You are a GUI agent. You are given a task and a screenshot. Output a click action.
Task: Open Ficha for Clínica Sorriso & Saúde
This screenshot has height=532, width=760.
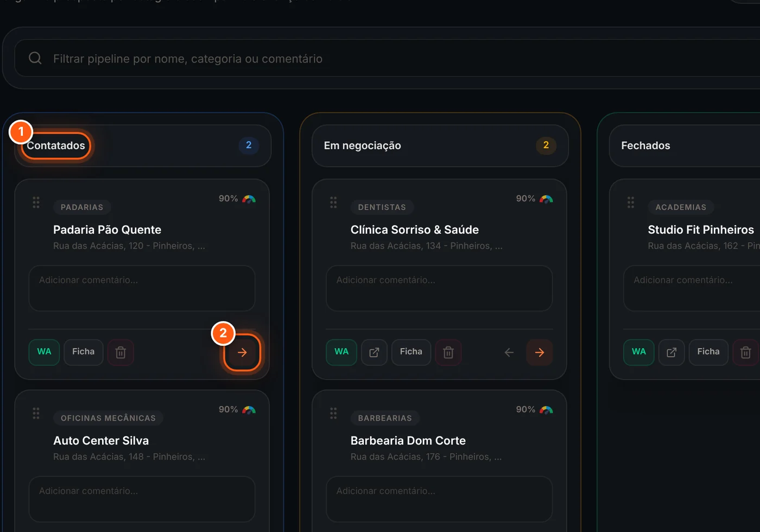tap(411, 352)
